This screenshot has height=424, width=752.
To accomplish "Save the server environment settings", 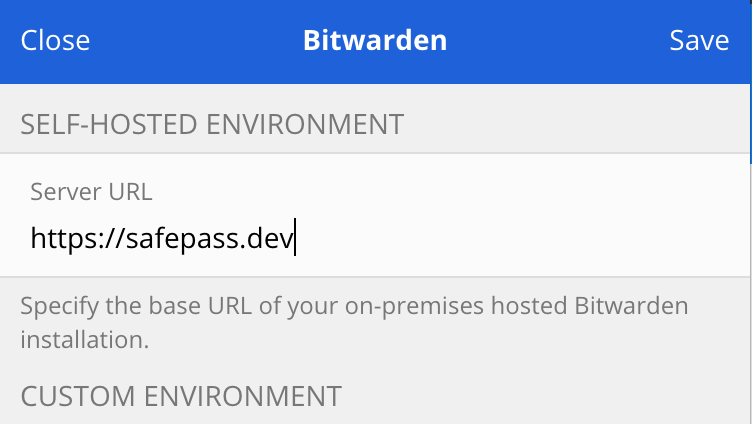I will click(699, 41).
